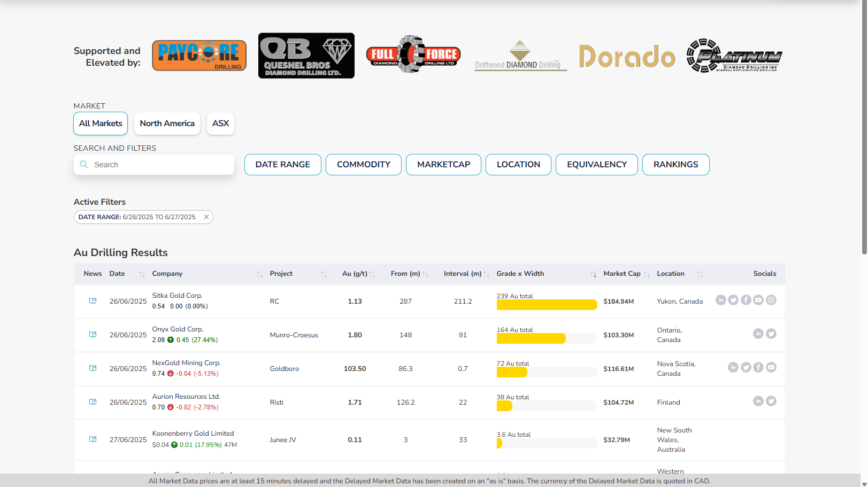Open Aurion Resources Twitter icon
This screenshot has height=487, width=868.
tap(771, 401)
